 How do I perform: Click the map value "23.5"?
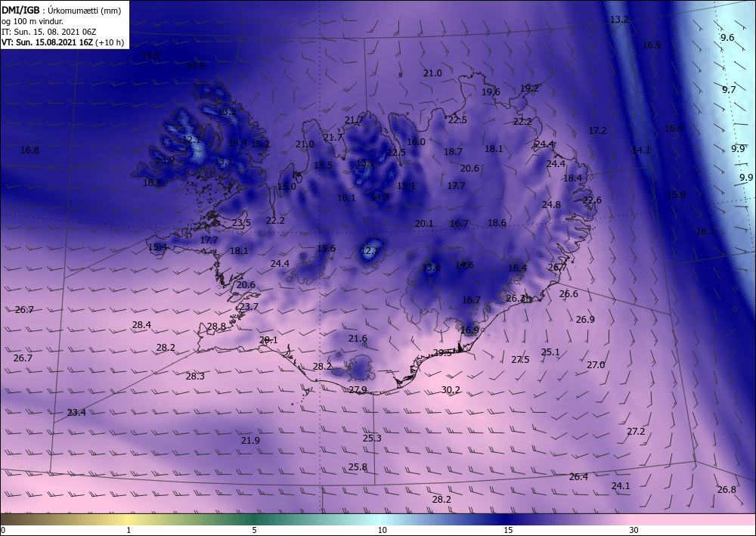click(x=241, y=223)
